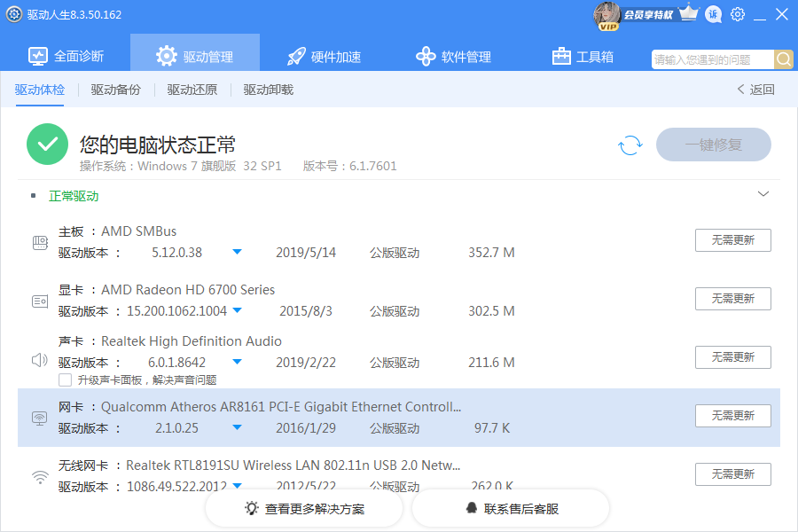Click the VIP member avatar
The image size is (798, 532).
pyautogui.click(x=607, y=14)
